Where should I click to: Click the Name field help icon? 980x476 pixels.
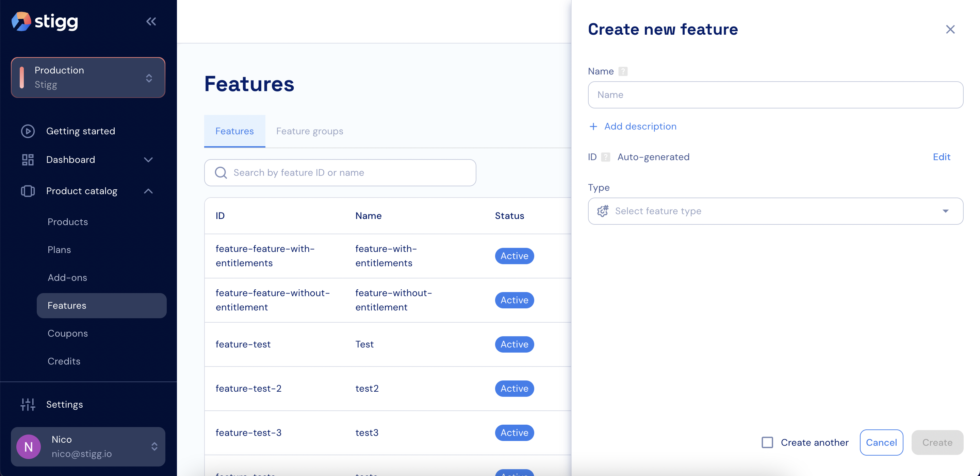623,71
